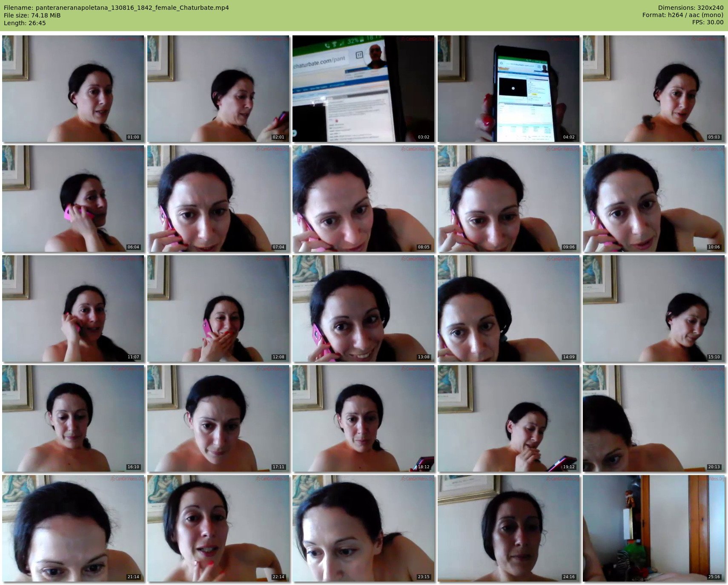Click the Filename line in the header
728x585 pixels.
click(x=116, y=8)
